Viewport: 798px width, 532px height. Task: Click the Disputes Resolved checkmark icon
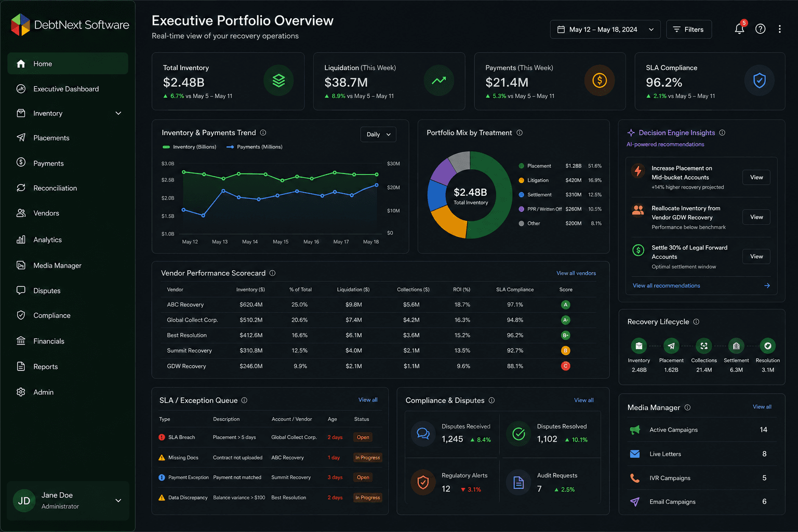tap(518, 433)
